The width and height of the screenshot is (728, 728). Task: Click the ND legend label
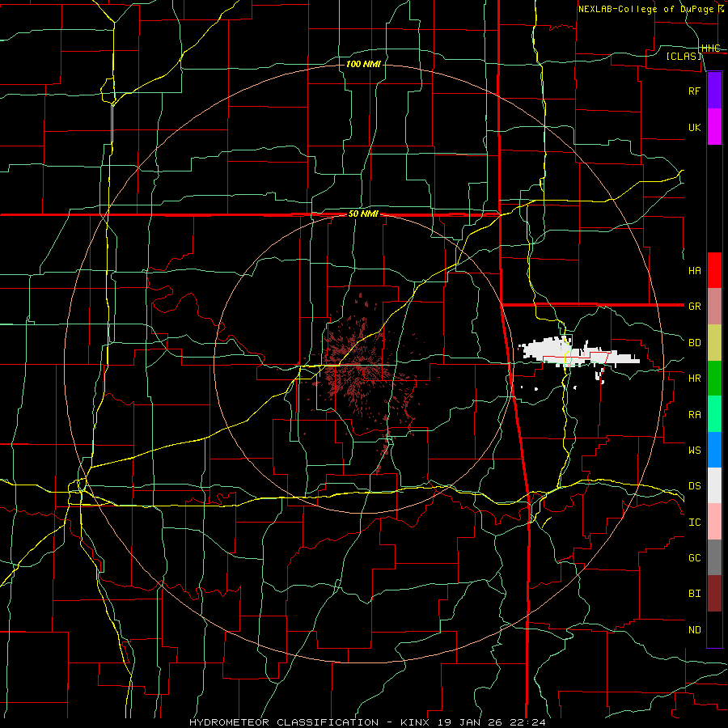(695, 629)
